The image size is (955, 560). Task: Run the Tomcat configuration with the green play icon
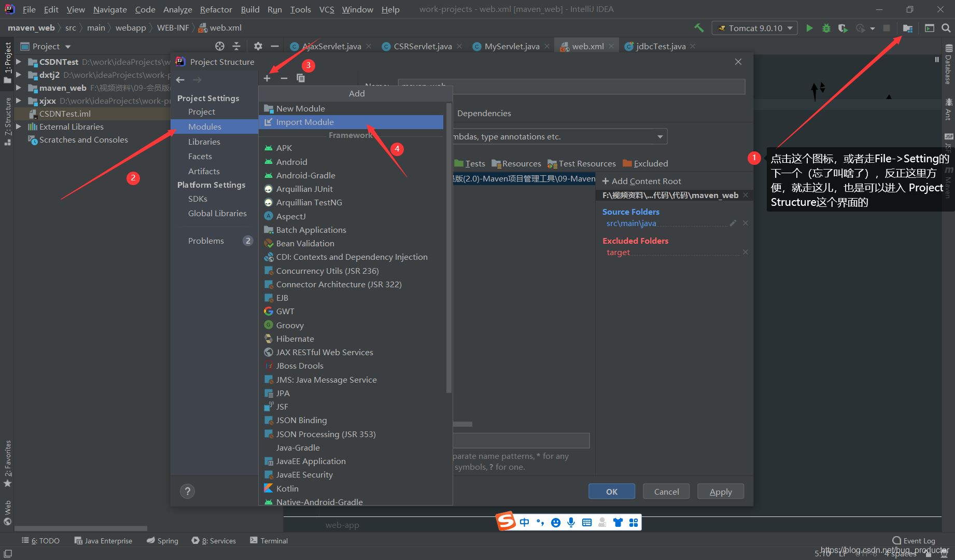809,28
